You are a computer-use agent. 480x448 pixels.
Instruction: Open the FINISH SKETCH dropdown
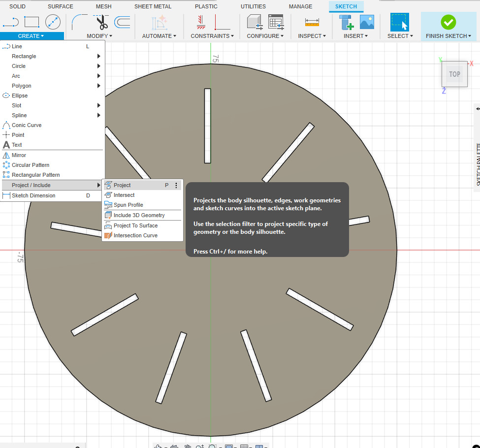pyautogui.click(x=448, y=36)
